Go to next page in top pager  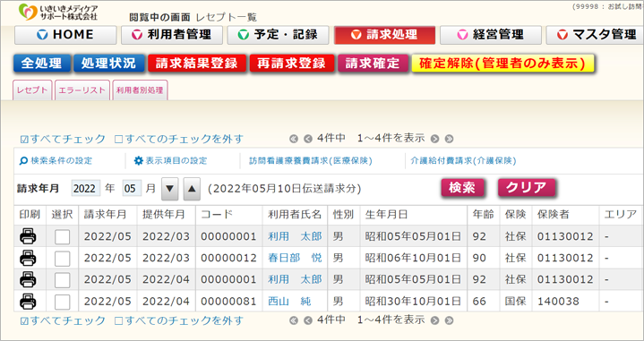tap(434, 139)
